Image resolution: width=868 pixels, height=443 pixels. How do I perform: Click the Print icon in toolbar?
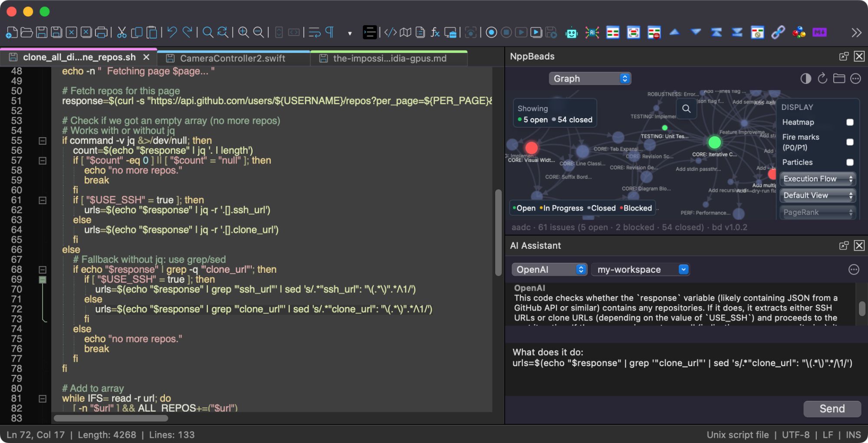pos(101,33)
